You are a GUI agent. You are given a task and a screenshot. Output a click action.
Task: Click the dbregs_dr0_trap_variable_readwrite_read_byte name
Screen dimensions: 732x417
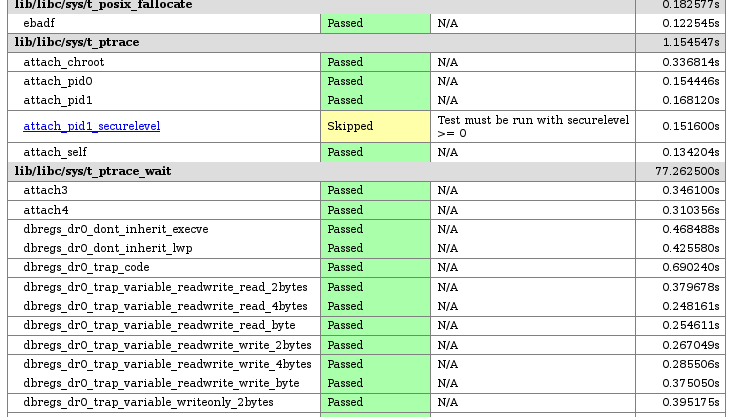click(x=159, y=325)
